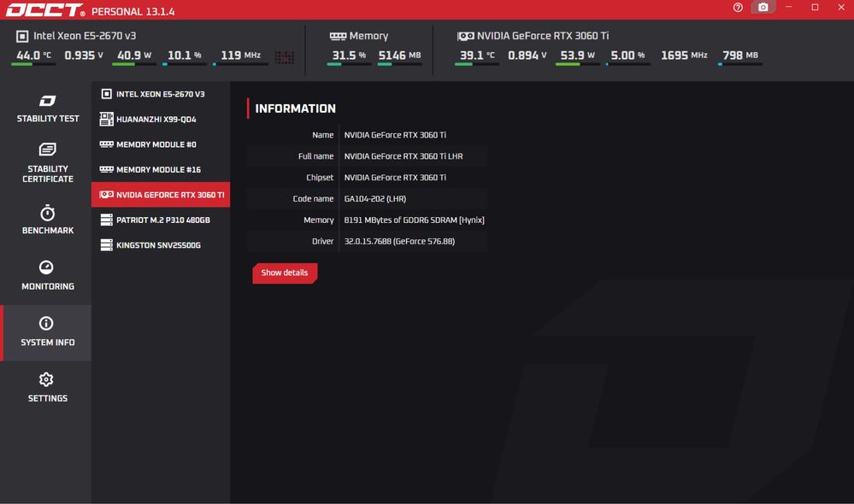
Task: Click the NVIDIA GeForce RTX 3060 Ti header title
Action: coord(543,36)
